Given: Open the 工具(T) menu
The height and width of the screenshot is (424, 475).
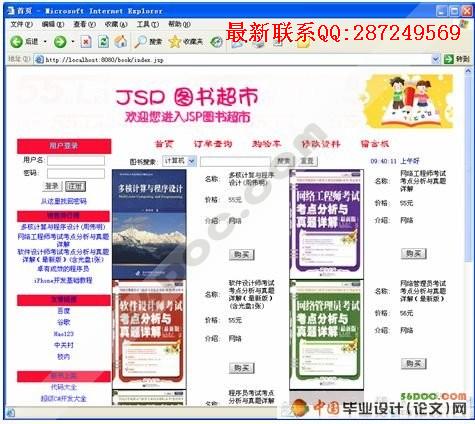Looking at the screenshot, I should click(148, 24).
